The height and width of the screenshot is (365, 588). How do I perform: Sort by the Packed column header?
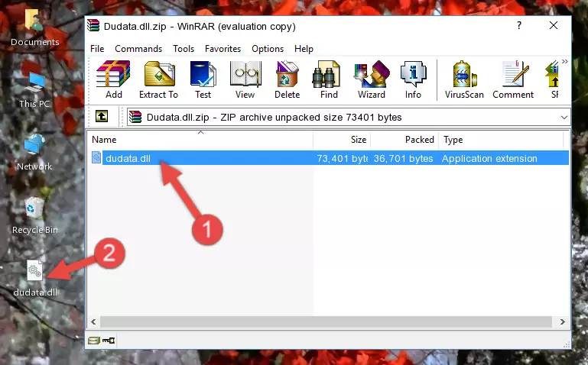(x=404, y=140)
